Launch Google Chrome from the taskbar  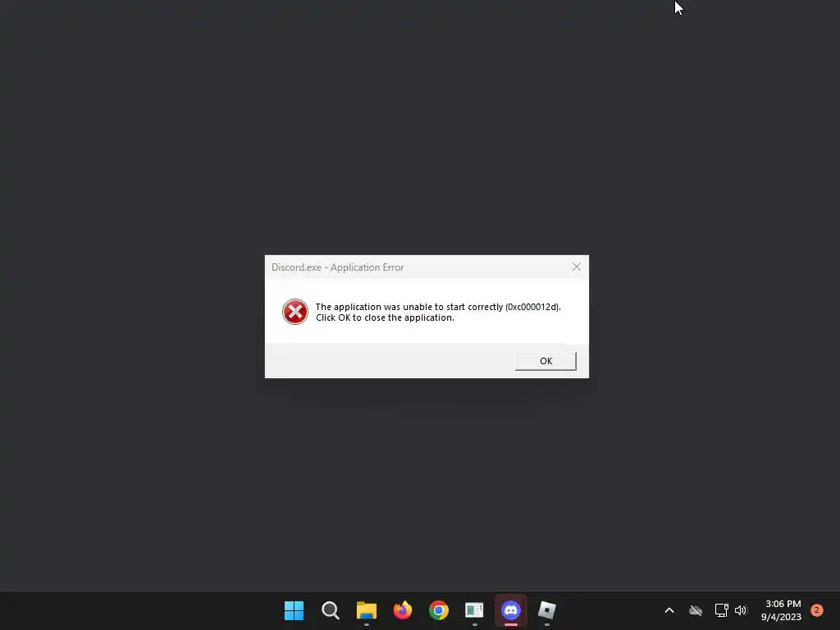click(x=439, y=610)
